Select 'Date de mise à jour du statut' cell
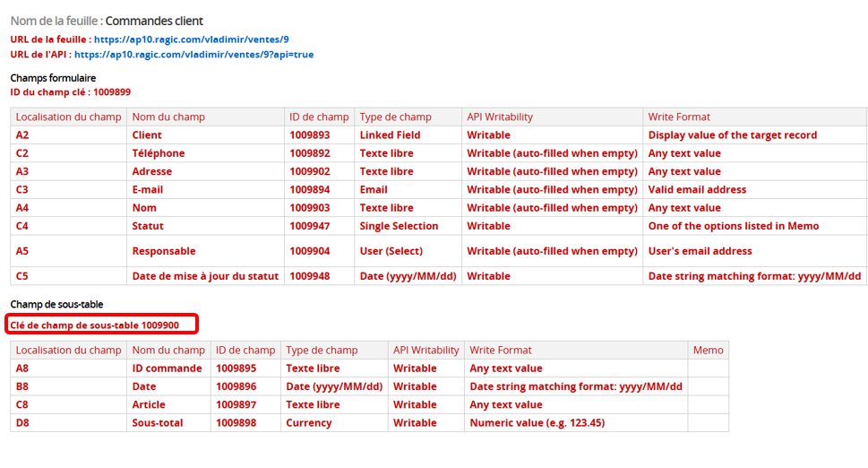Screen dimensions: 868x468 [x=205, y=276]
